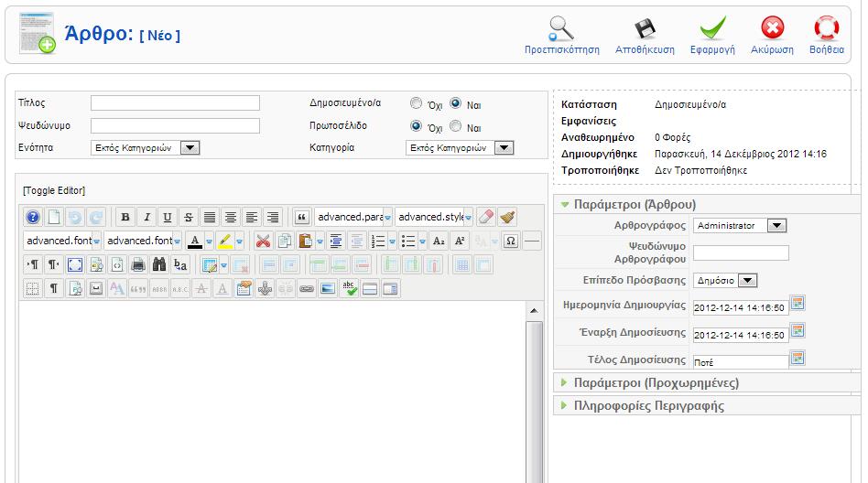Open the Κατηγορία dropdown

[x=460, y=147]
